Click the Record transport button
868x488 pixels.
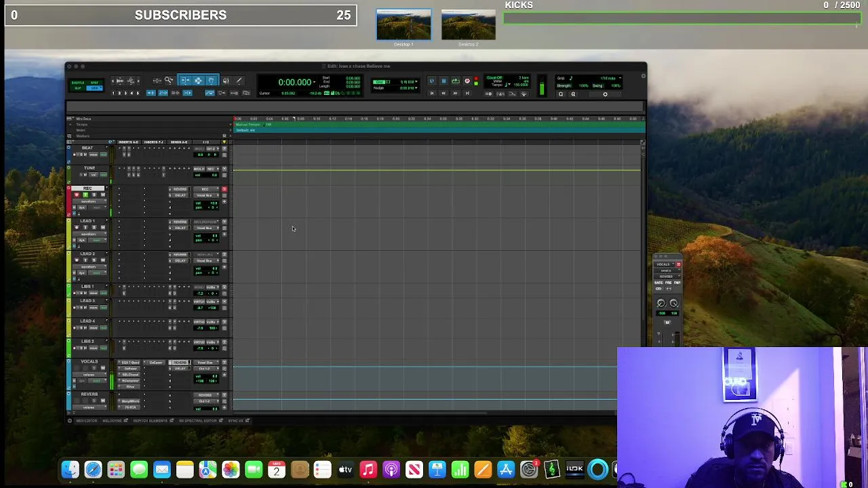467,81
